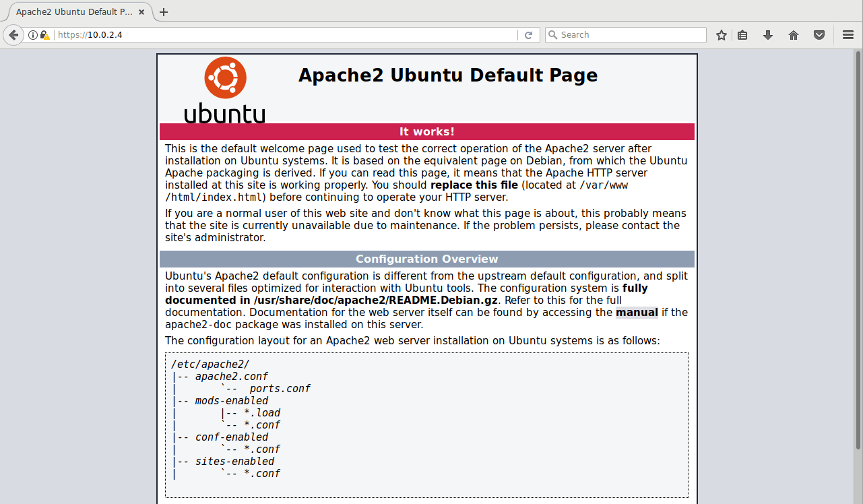The width and height of the screenshot is (863, 504).
Task: Select the Apache2 Ubuntu Default Page tab
Action: [74, 12]
